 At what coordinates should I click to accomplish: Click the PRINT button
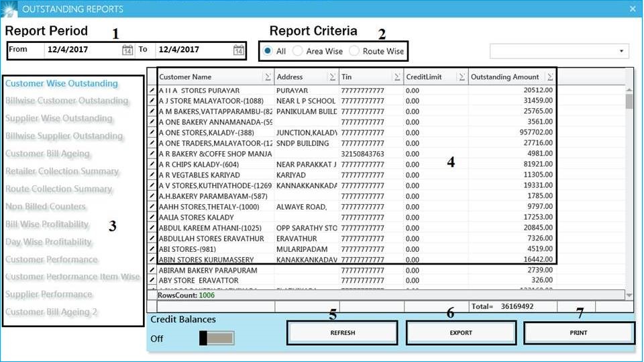click(579, 333)
